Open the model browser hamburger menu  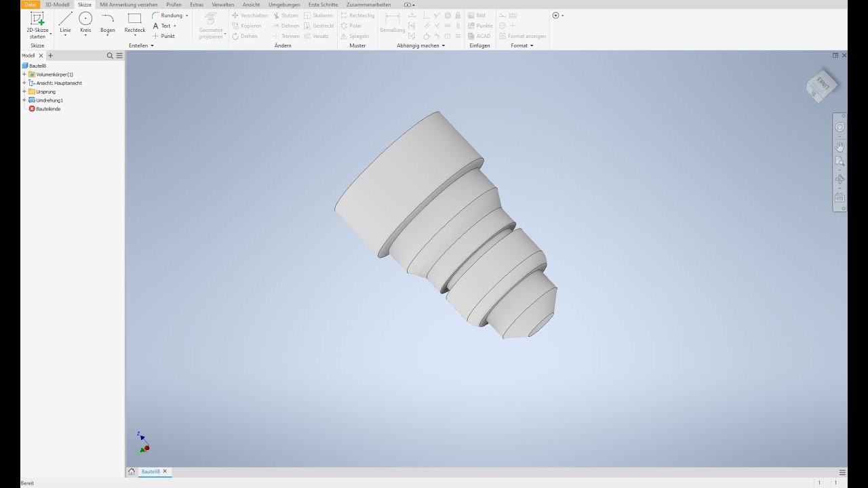(119, 56)
